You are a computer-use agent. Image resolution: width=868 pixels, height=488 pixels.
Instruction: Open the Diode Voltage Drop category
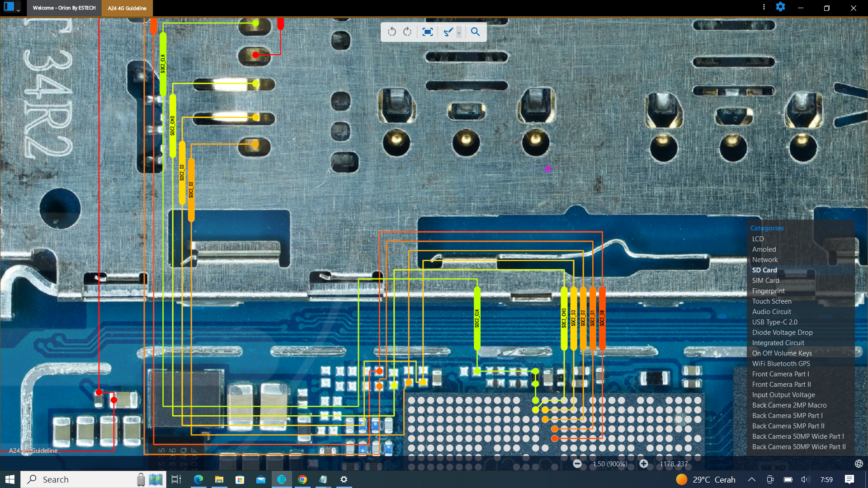click(x=782, y=333)
